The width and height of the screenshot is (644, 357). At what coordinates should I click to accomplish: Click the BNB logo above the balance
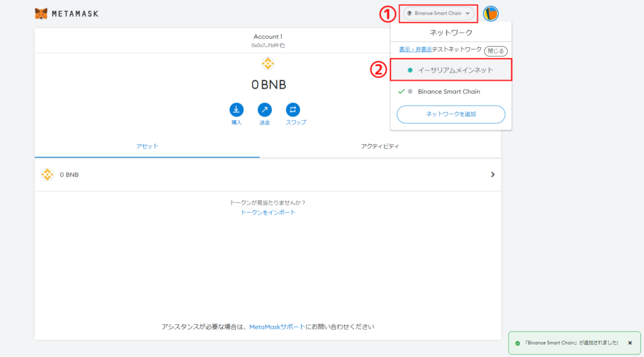268,64
